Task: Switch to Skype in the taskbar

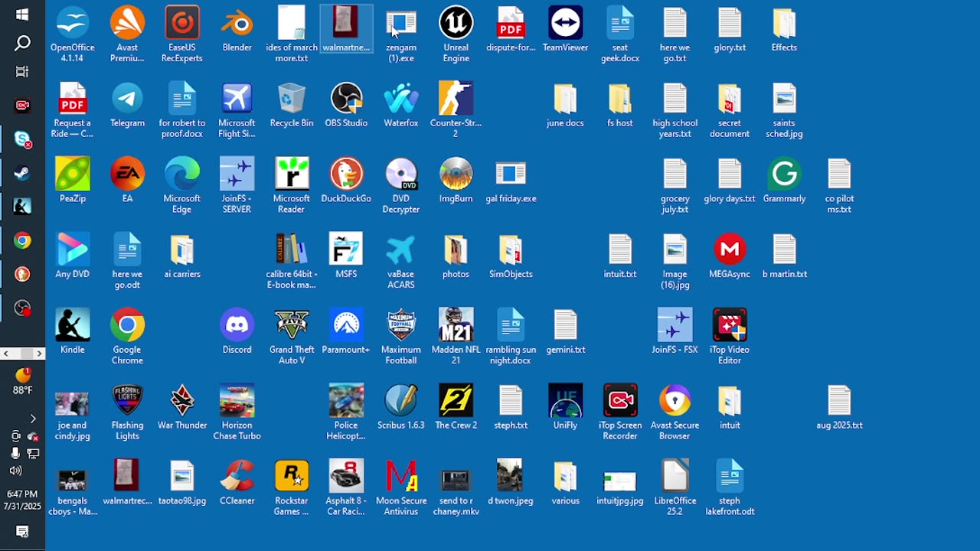Action: tap(22, 140)
